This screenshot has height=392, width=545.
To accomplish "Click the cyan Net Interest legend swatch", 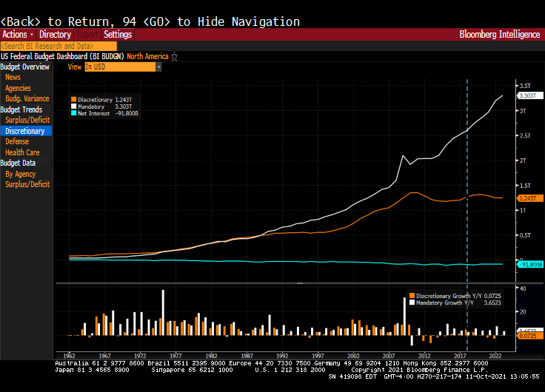I will 73,113.
